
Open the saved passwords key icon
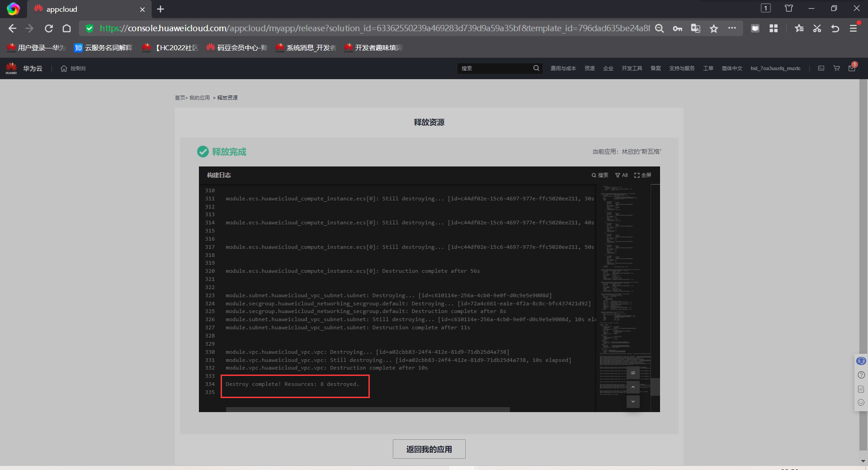click(677, 28)
